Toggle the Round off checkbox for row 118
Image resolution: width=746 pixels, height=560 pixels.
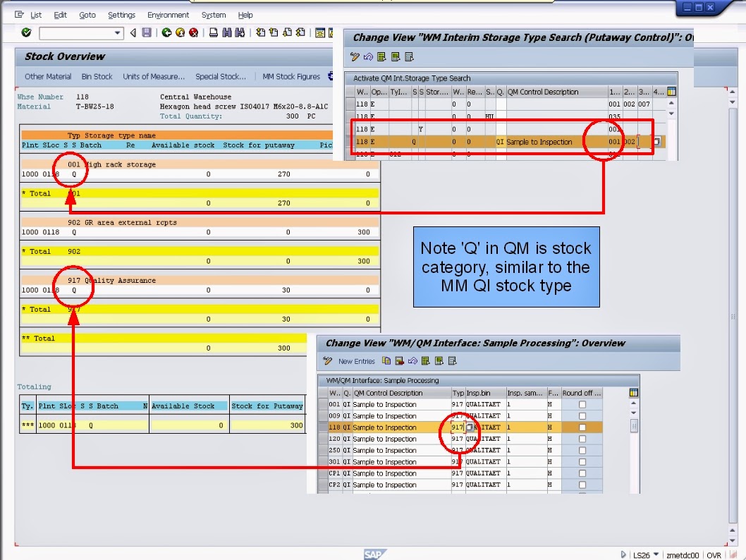583,427
